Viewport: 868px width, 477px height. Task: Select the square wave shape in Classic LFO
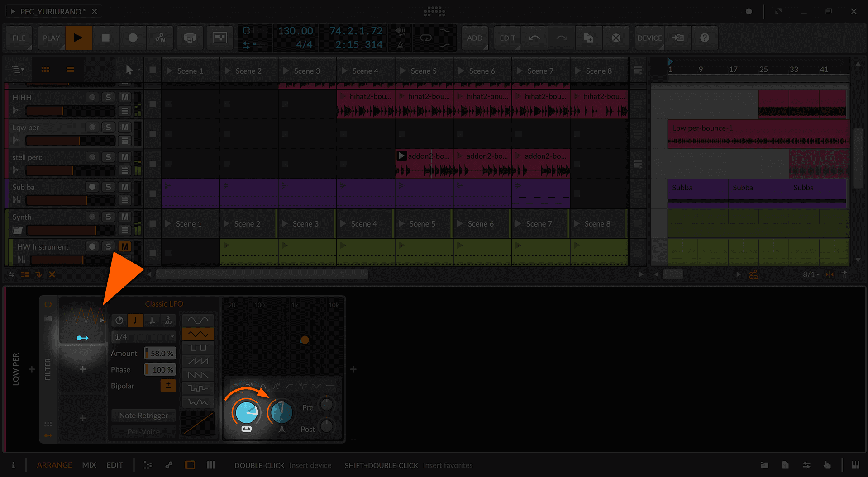point(198,347)
